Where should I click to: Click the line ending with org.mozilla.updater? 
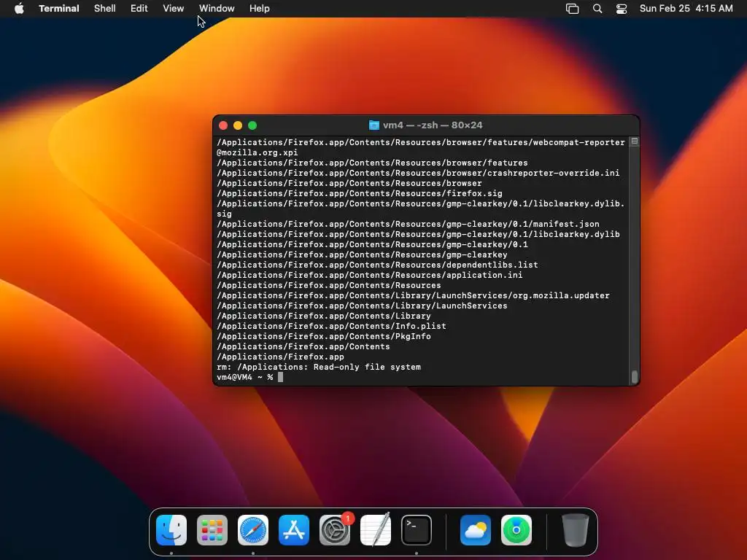click(413, 296)
